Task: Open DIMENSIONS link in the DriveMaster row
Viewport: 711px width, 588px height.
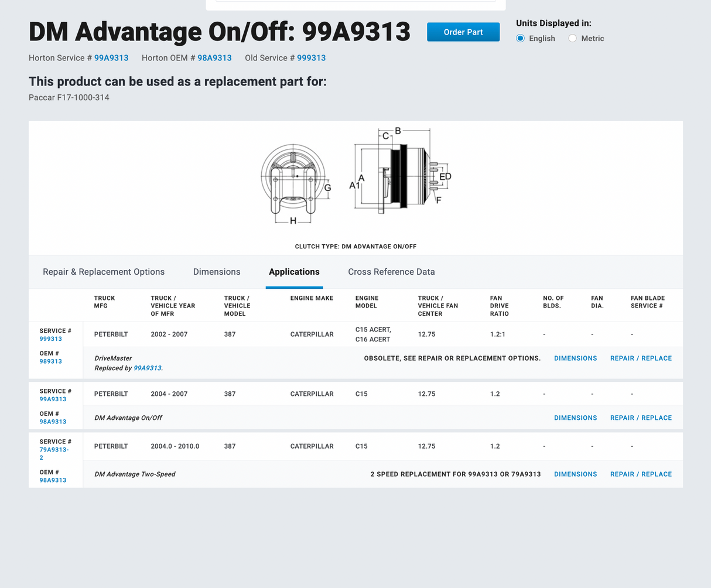Action: [x=575, y=358]
